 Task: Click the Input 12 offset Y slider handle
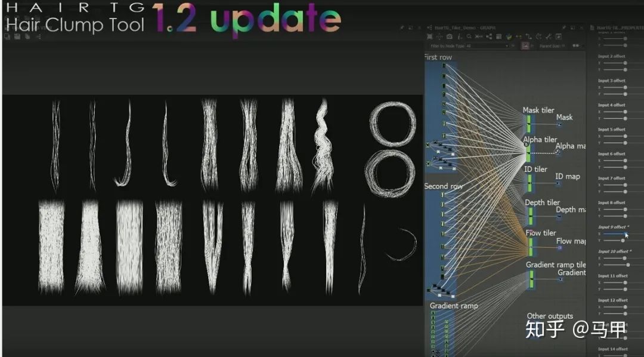coord(625,313)
